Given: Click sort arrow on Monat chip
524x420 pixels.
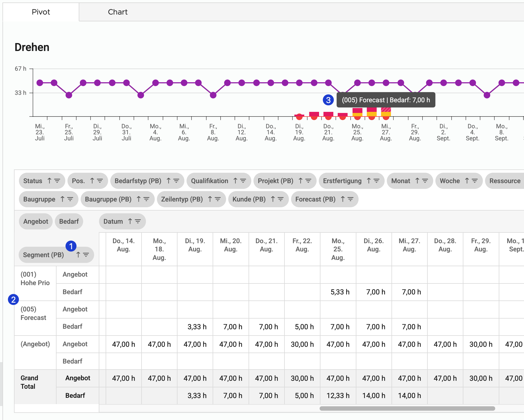Looking at the screenshot, I should [417, 181].
